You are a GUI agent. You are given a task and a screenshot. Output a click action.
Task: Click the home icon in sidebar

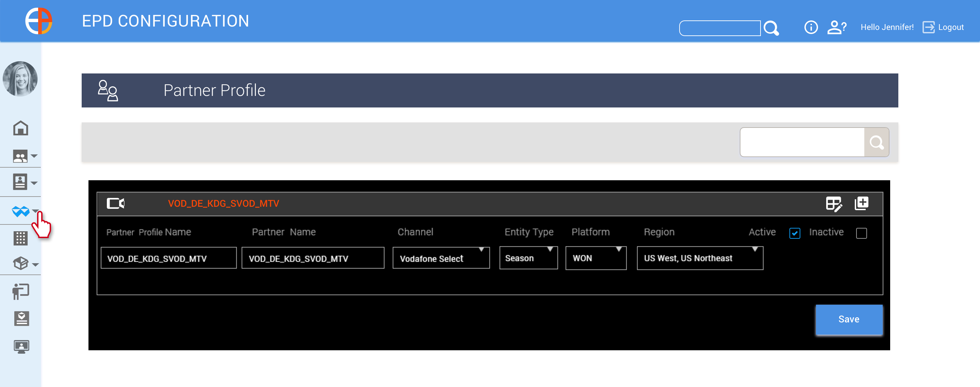click(x=20, y=128)
